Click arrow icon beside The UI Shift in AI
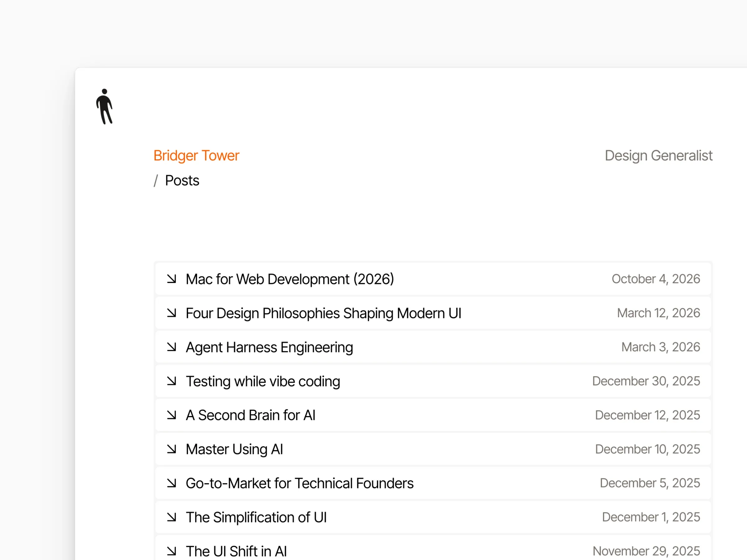This screenshot has width=747, height=560. tap(171, 551)
